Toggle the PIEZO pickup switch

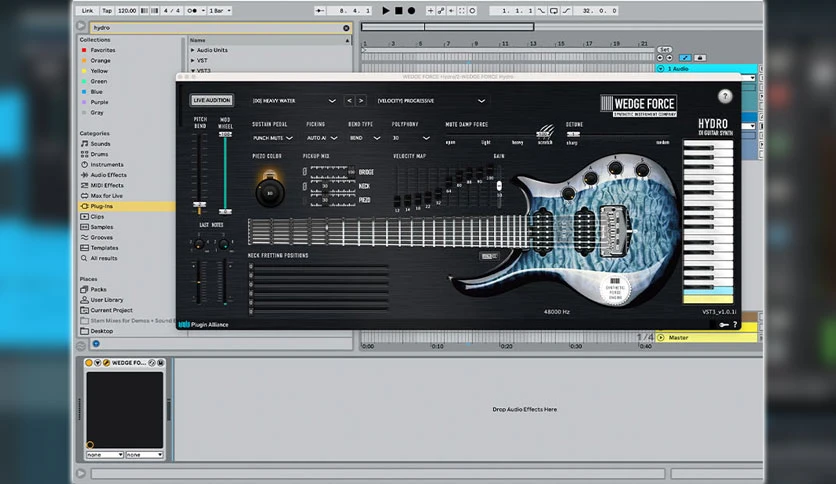pos(304,200)
